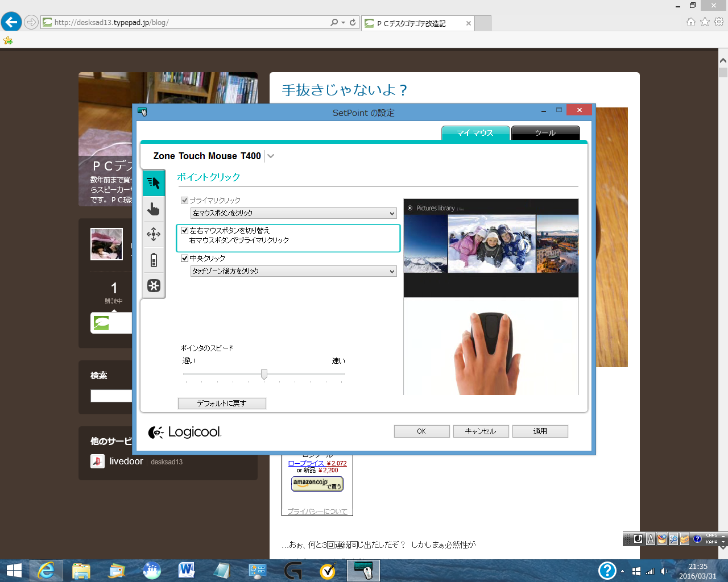This screenshot has width=728, height=582.
Task: Open the タッチゾーン後方をクリック dropdown
Action: tap(293, 271)
